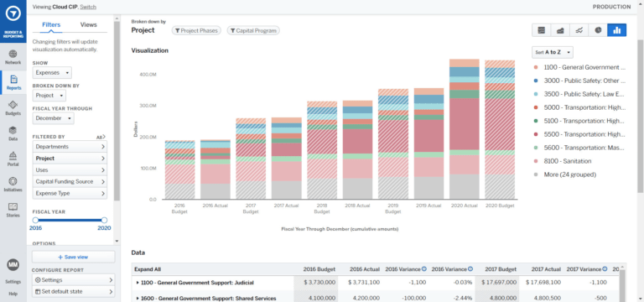This screenshot has height=302, width=644.
Task: Open the Show Expenses dropdown
Action: click(x=52, y=73)
